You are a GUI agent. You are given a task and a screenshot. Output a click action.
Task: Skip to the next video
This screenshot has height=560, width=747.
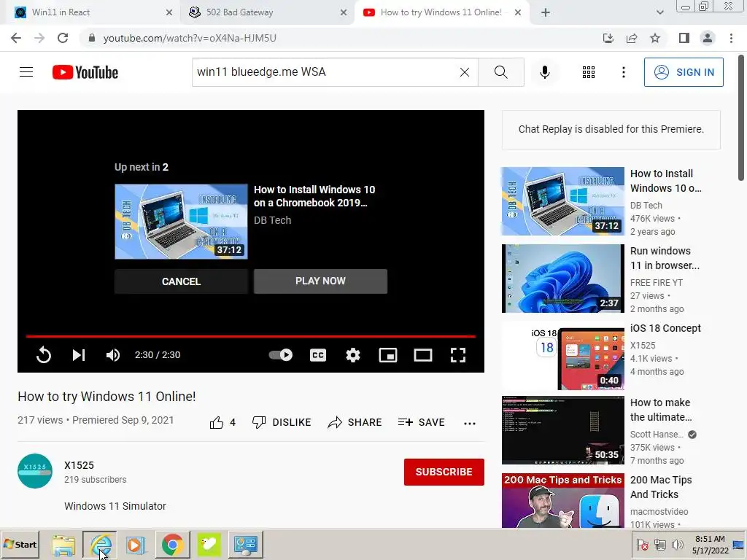79,355
